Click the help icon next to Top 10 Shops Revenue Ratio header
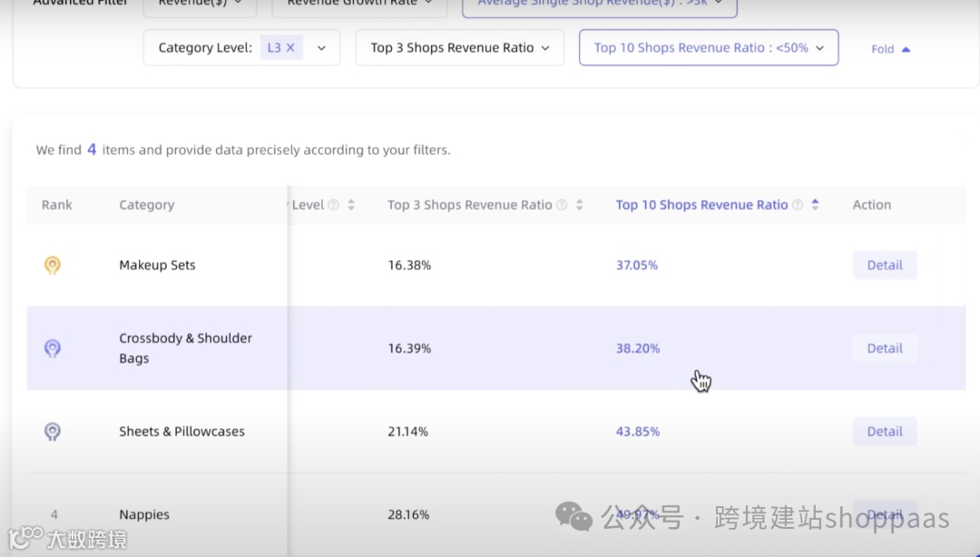 click(798, 205)
